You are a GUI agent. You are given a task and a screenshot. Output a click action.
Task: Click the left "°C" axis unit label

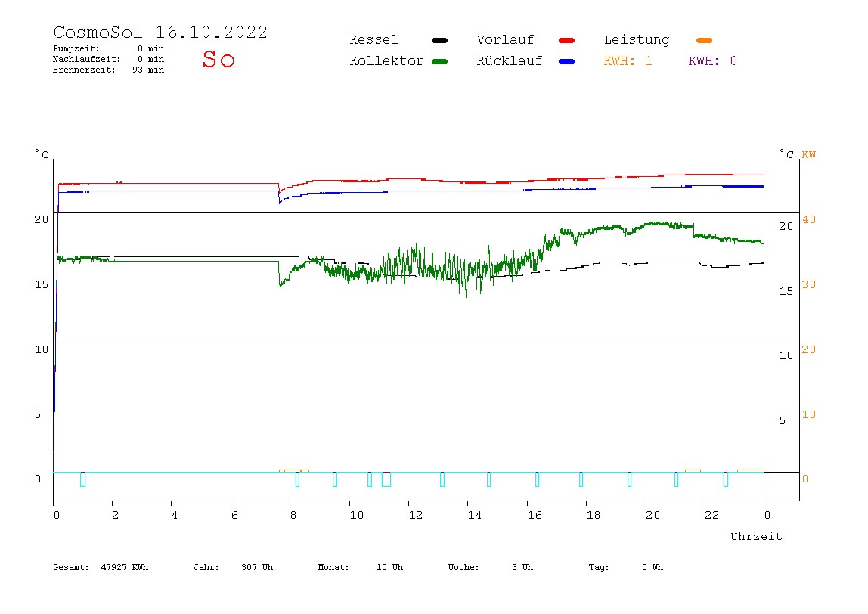click(42, 153)
